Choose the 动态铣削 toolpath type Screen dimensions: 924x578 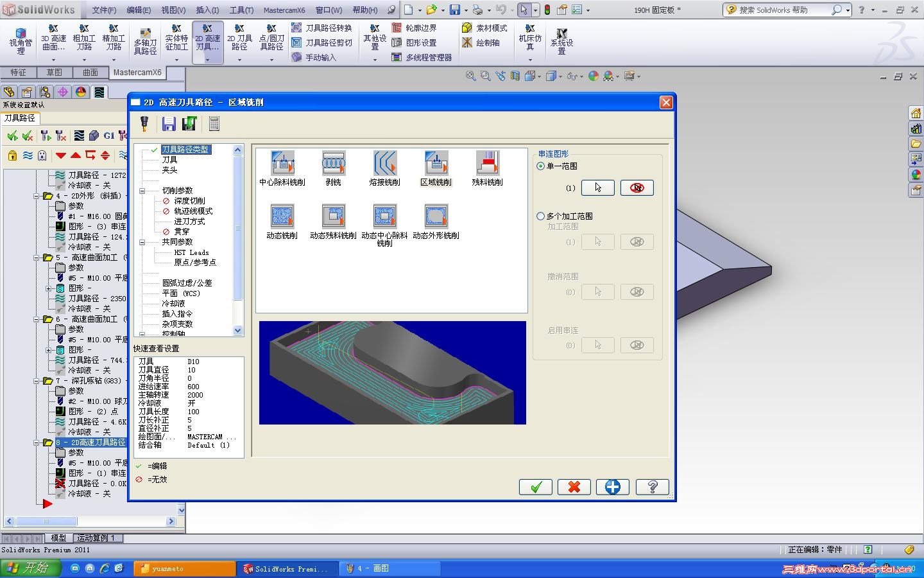pos(282,222)
